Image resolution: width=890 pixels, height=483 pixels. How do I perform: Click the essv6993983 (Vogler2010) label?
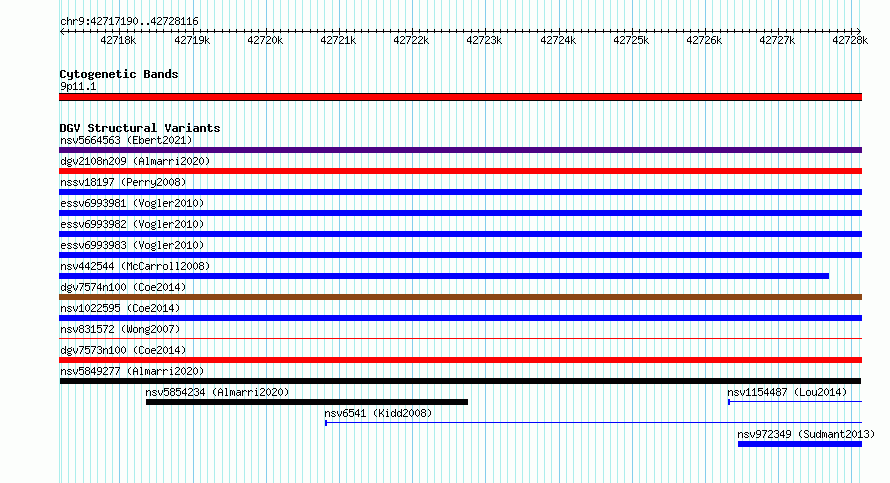tap(132, 245)
